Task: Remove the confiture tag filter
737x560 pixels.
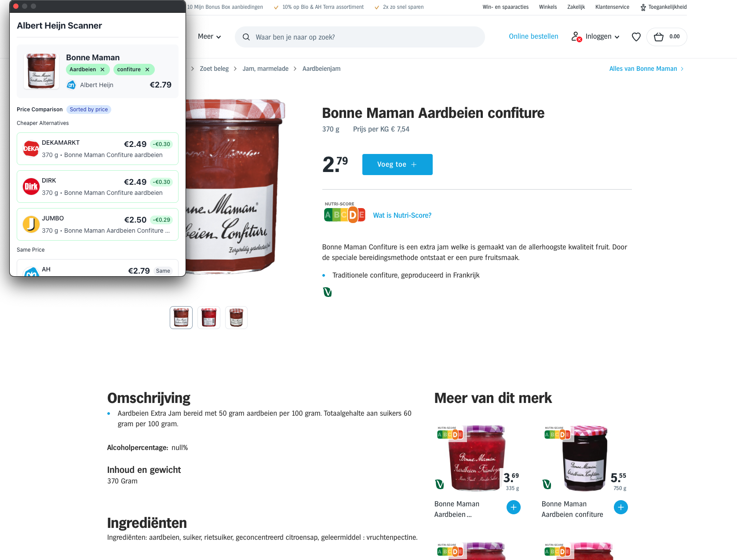Action: 147,70
